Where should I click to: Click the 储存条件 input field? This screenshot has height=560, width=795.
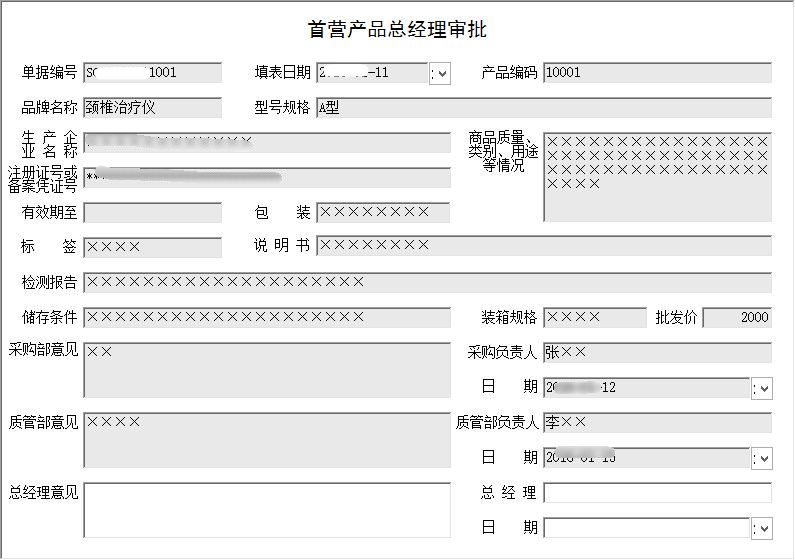(267, 317)
